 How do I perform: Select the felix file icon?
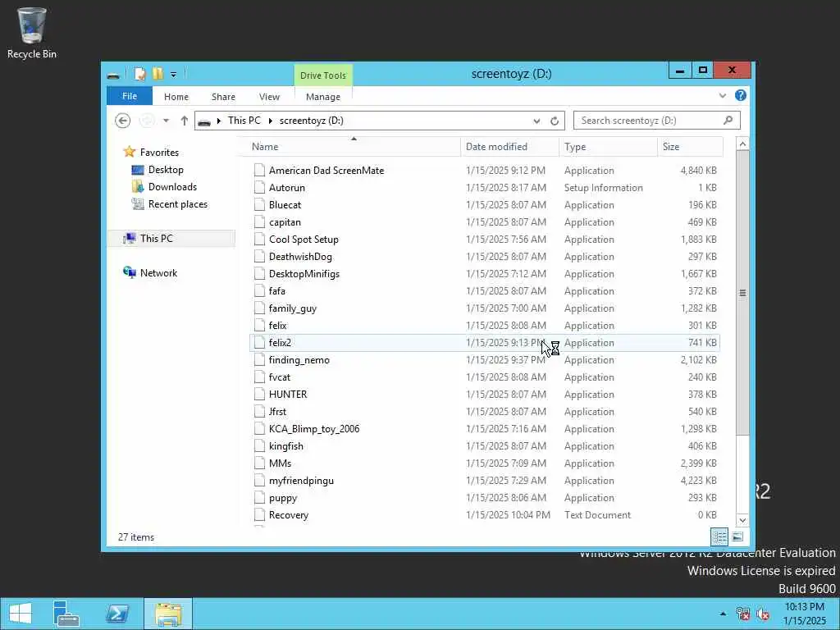click(259, 326)
